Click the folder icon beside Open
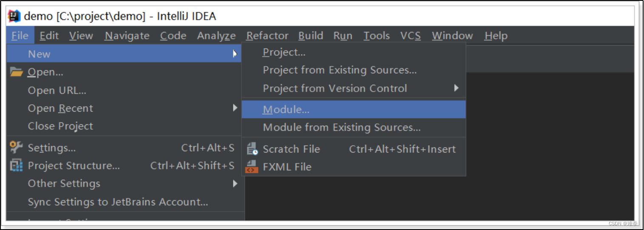Screen dimensions: 644x230 [16, 72]
